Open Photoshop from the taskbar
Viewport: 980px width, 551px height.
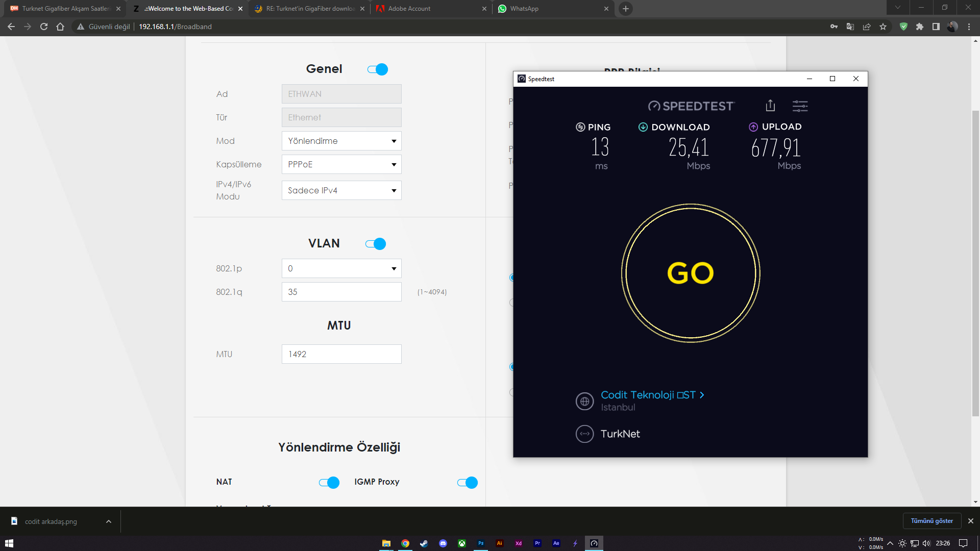click(481, 543)
